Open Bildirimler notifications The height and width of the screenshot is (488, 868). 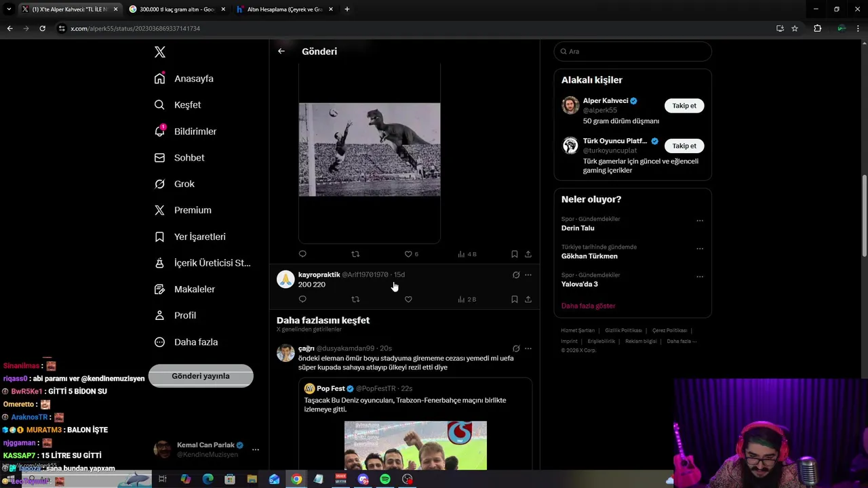(x=185, y=131)
